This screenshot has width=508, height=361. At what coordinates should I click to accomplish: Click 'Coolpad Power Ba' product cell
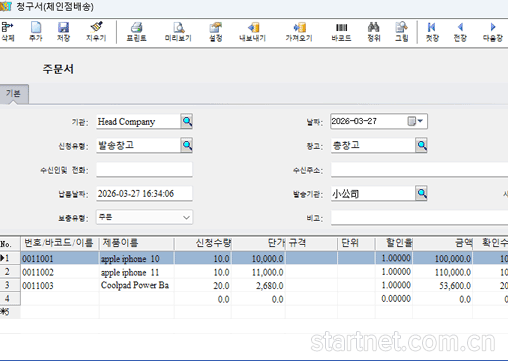(x=137, y=285)
